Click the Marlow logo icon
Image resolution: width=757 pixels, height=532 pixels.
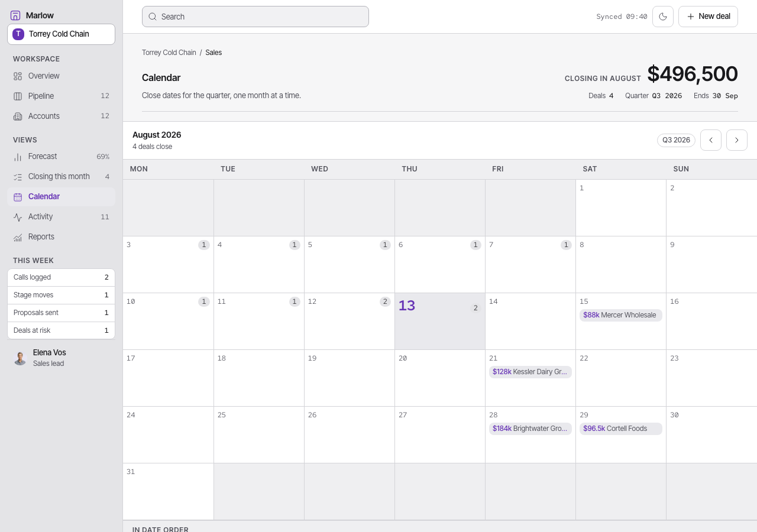tap(15, 15)
